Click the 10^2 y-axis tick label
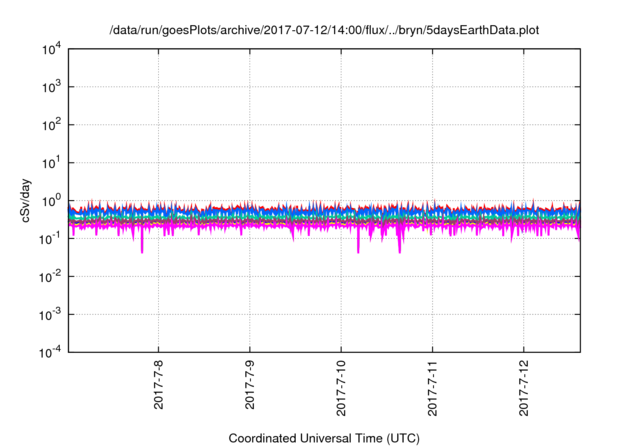The image size is (640, 448). click(x=52, y=125)
